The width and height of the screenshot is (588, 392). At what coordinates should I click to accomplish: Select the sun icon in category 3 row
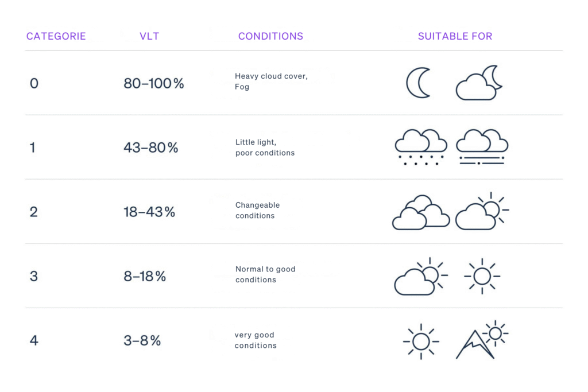click(x=482, y=276)
